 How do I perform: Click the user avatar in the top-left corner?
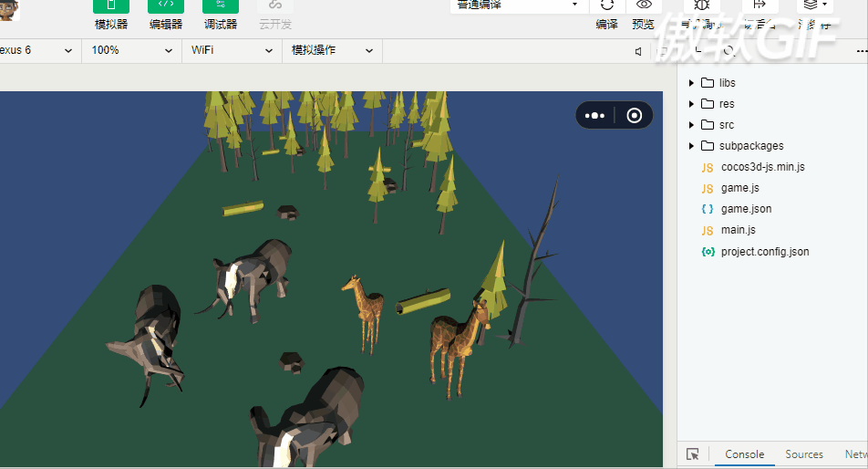[9, 10]
